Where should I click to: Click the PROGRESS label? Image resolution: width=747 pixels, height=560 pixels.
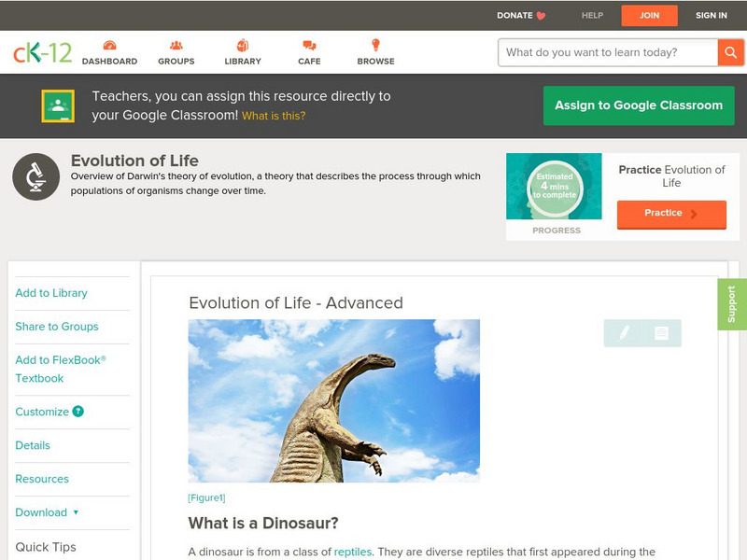point(557,231)
